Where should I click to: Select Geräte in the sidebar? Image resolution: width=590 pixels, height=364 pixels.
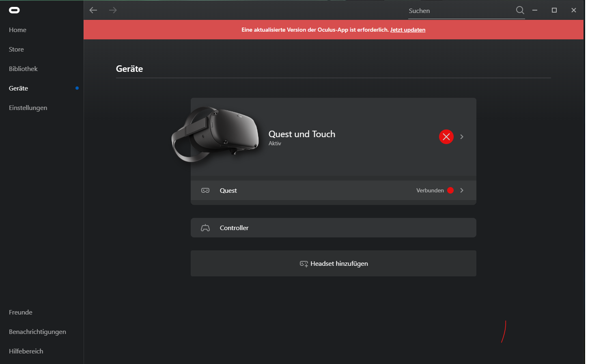tap(18, 88)
